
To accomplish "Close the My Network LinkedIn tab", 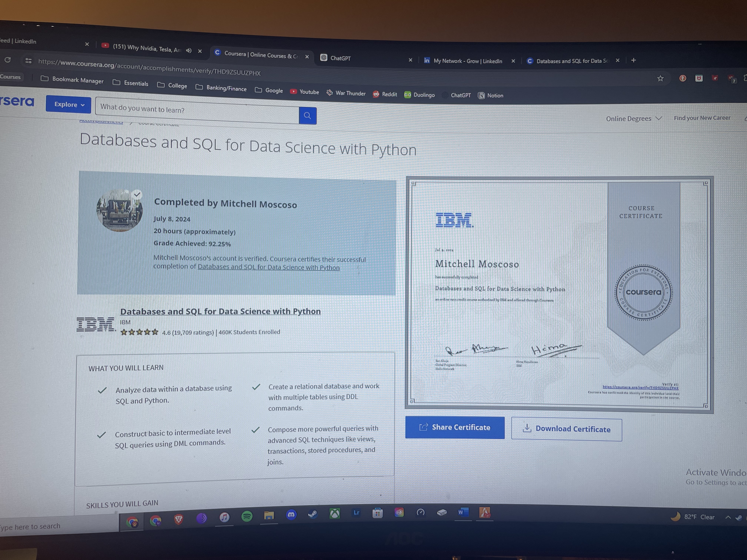I will pyautogui.click(x=513, y=61).
